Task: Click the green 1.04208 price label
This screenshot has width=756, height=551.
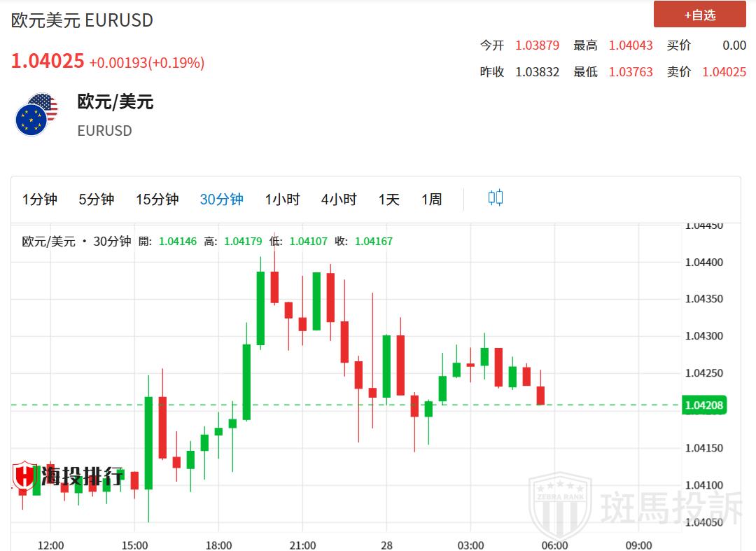Action: coord(704,405)
